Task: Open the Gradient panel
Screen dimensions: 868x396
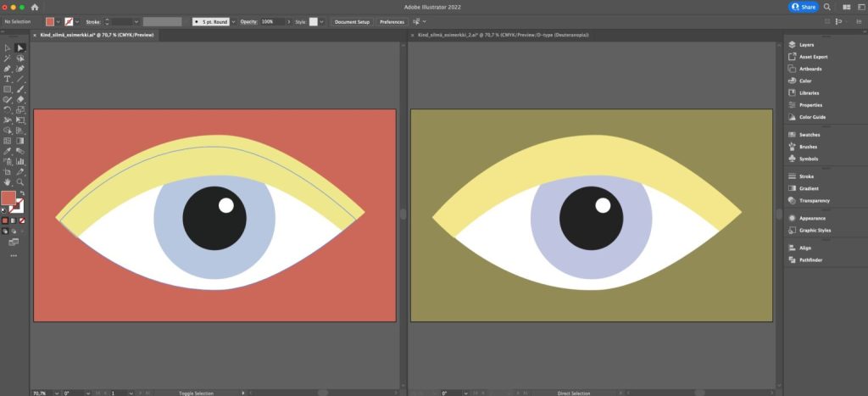Action: point(808,188)
